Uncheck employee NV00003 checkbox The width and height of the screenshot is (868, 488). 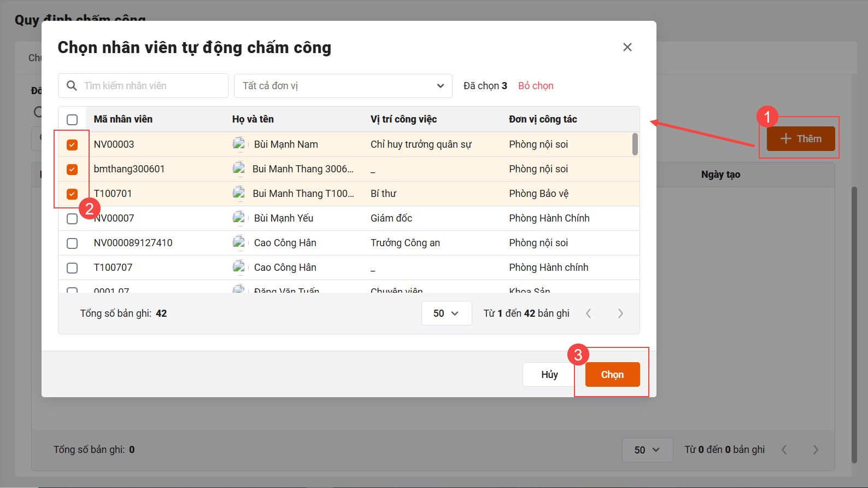click(72, 145)
